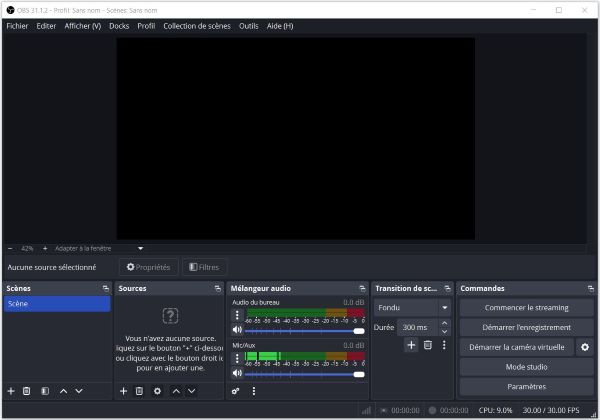
Task: Open the Collection de scènes menu
Action: point(197,26)
